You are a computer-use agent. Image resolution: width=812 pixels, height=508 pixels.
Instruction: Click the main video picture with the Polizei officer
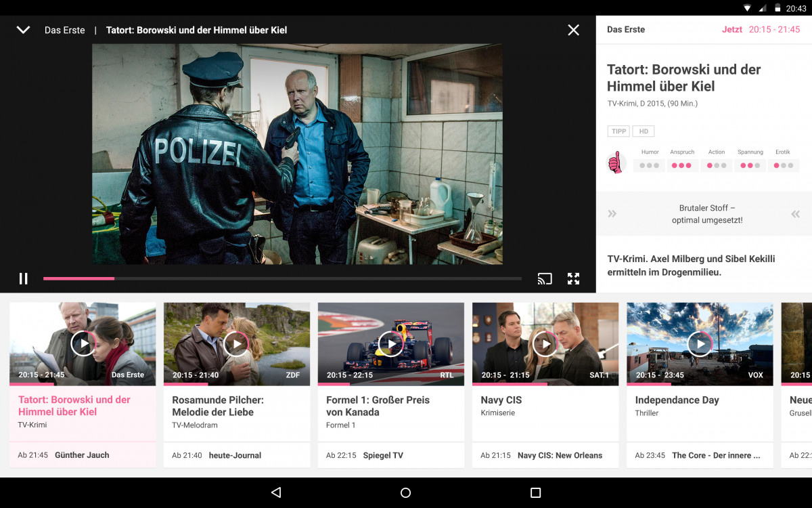pos(297,154)
